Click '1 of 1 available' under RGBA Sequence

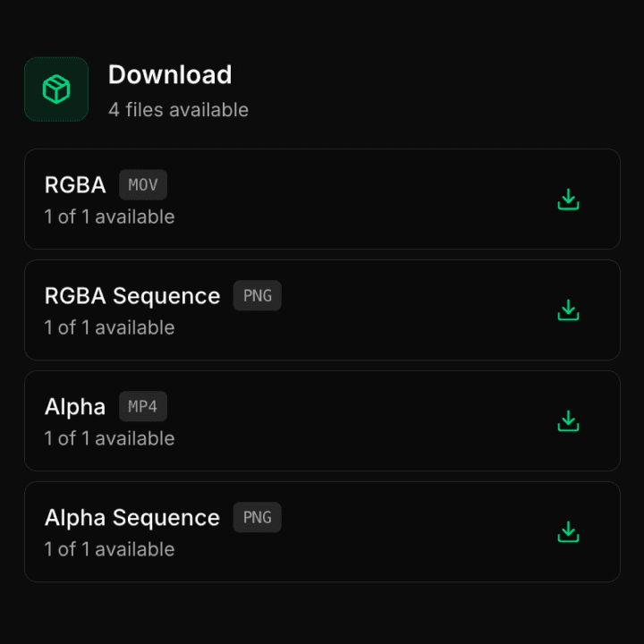(x=109, y=327)
